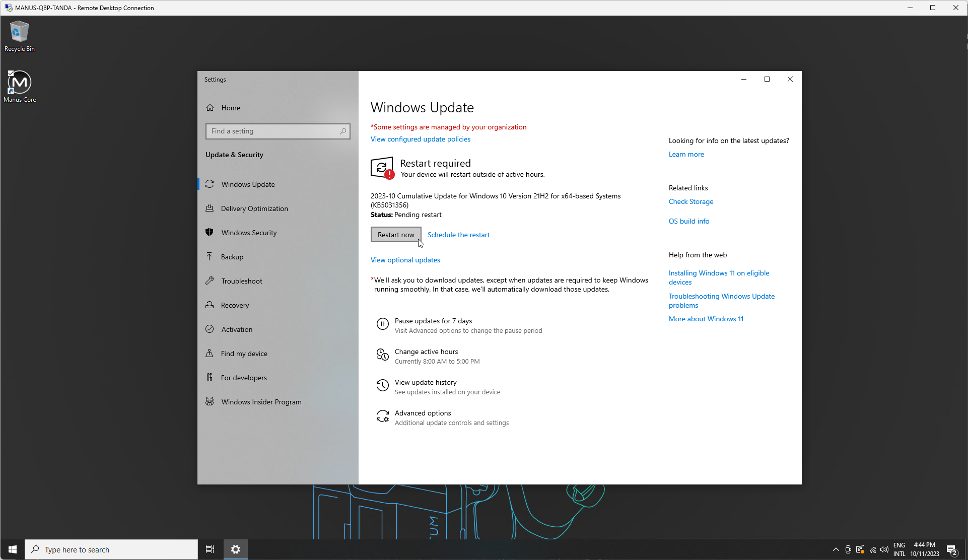Open the Troubleshoot settings page
968x560 pixels.
(241, 281)
